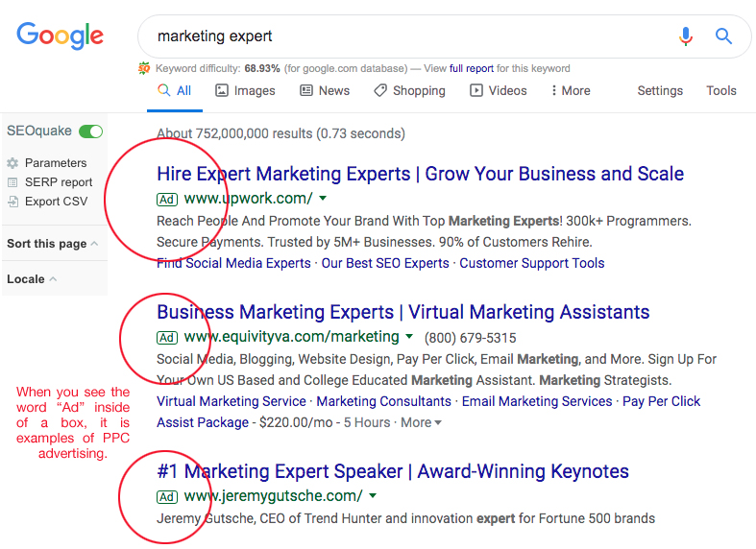Switch to the Videos tab
The height and width of the screenshot is (549, 756).
[x=499, y=90]
